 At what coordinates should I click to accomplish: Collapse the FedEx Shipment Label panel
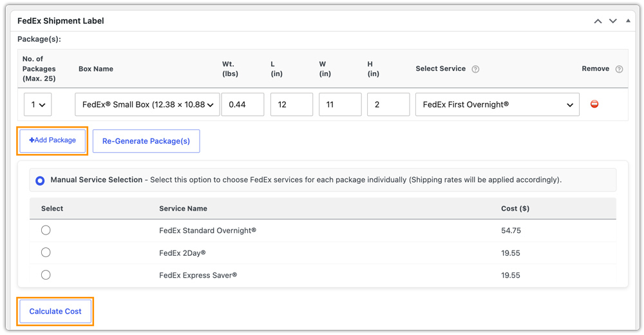pyautogui.click(x=628, y=21)
